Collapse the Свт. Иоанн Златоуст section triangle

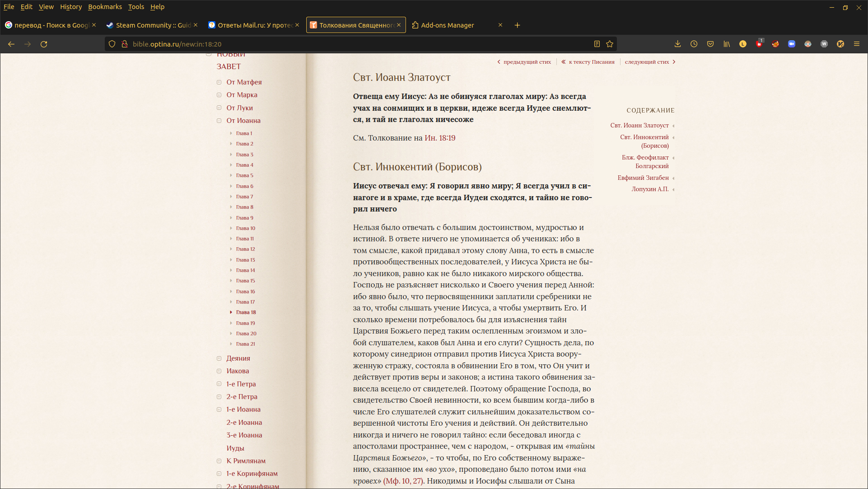coord(674,126)
